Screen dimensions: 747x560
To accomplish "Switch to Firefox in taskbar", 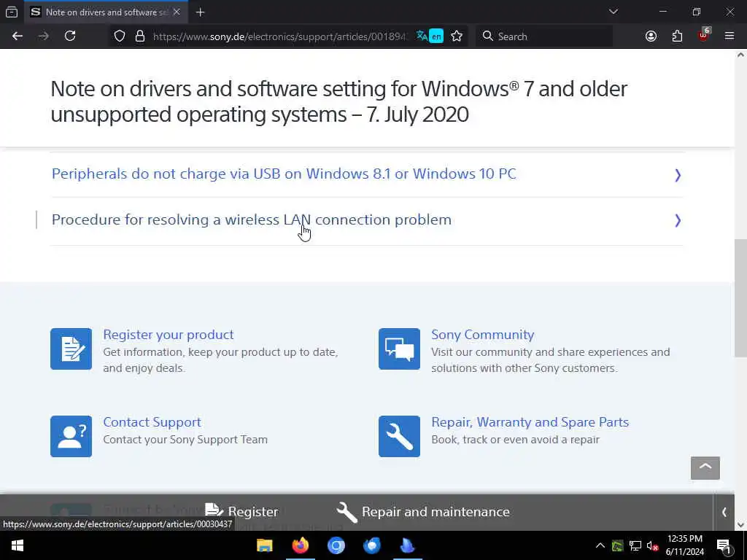I will (x=300, y=545).
